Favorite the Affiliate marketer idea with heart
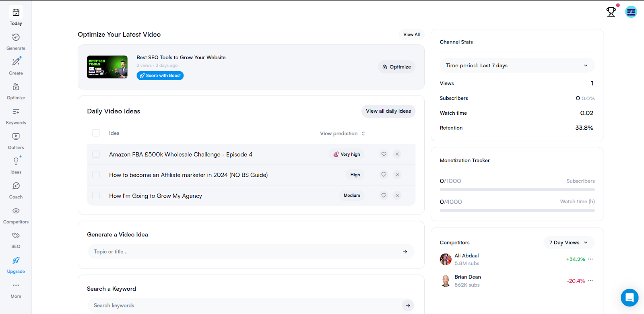 tap(384, 175)
